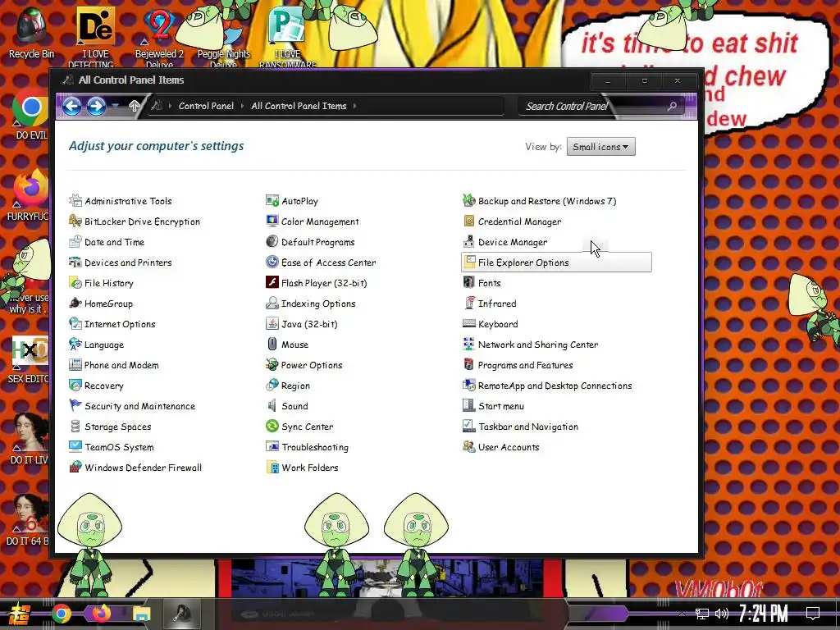Viewport: 840px width, 630px height.
Task: Click the search magnifier icon
Action: (x=672, y=106)
